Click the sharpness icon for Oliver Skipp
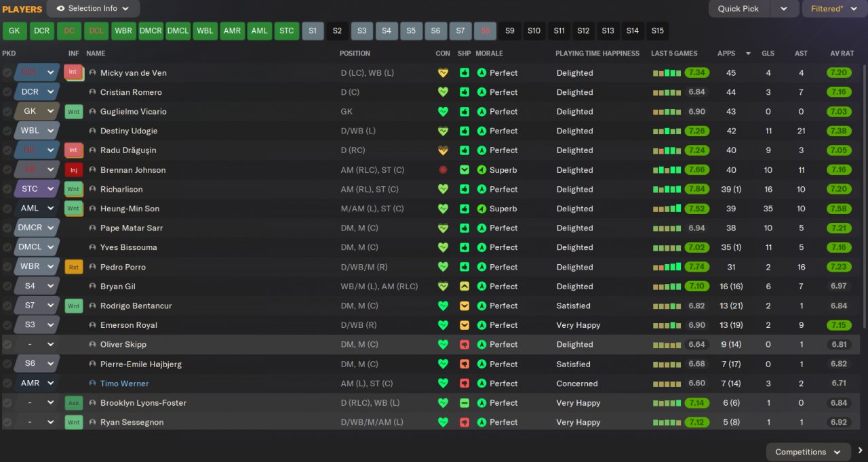The width and height of the screenshot is (868, 462). tap(465, 345)
